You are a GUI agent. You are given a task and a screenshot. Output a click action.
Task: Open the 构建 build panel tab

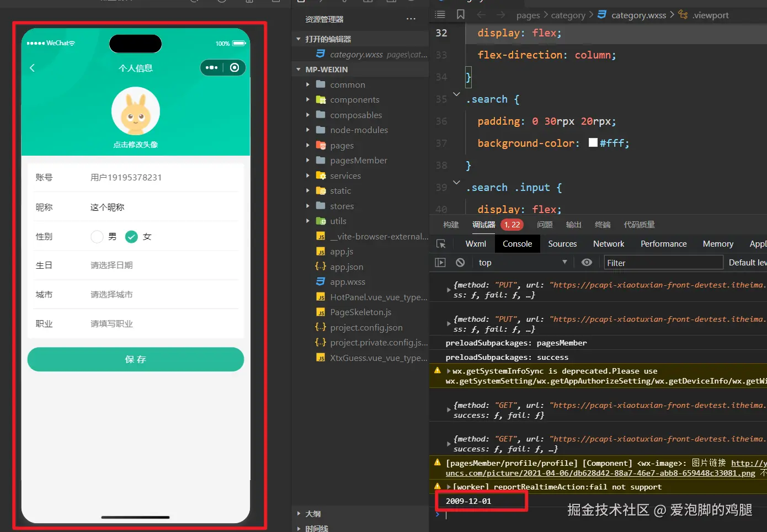[x=451, y=225]
